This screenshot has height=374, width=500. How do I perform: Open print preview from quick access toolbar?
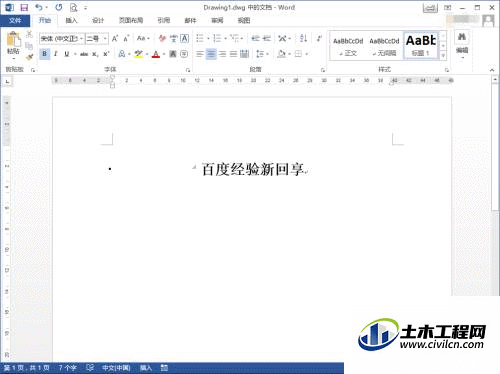pos(73,7)
